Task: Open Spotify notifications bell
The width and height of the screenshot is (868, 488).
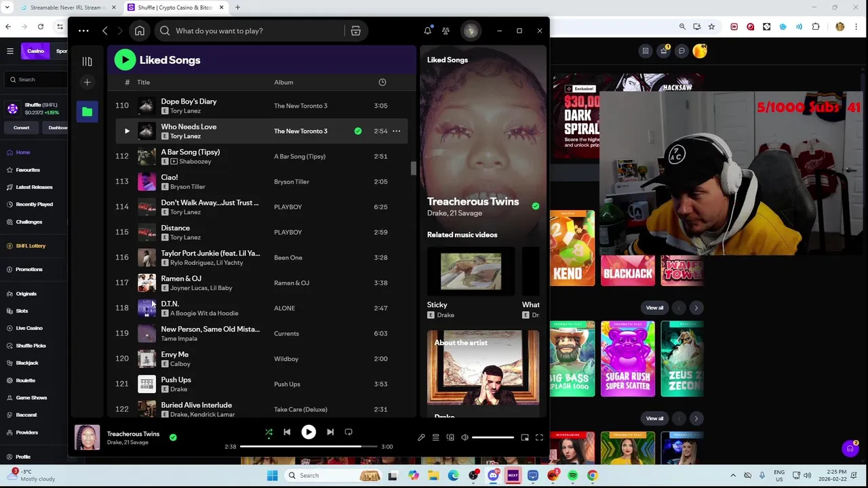Action: click(x=428, y=30)
